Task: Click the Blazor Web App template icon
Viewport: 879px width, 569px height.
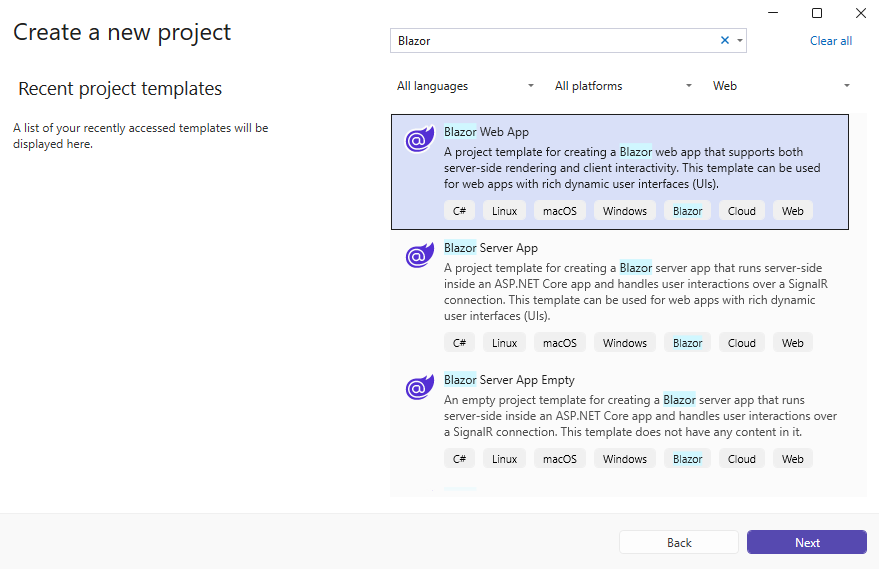Action: click(x=420, y=138)
